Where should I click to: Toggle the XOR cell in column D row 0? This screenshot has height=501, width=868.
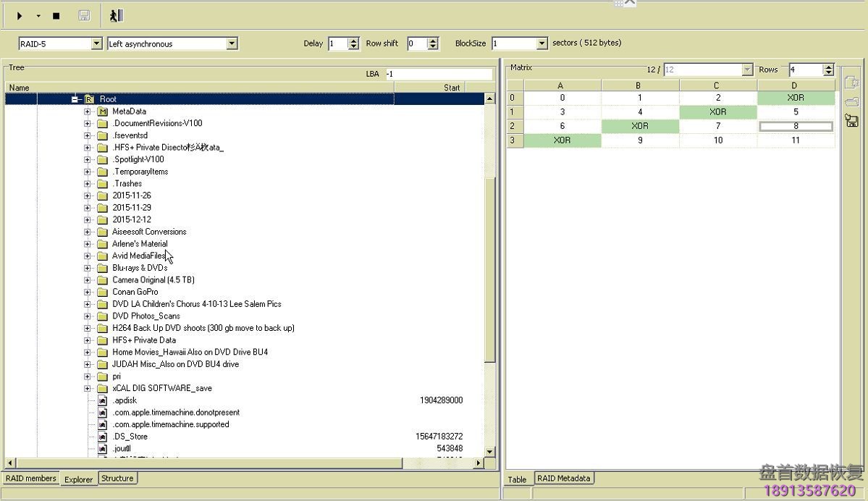click(x=794, y=97)
